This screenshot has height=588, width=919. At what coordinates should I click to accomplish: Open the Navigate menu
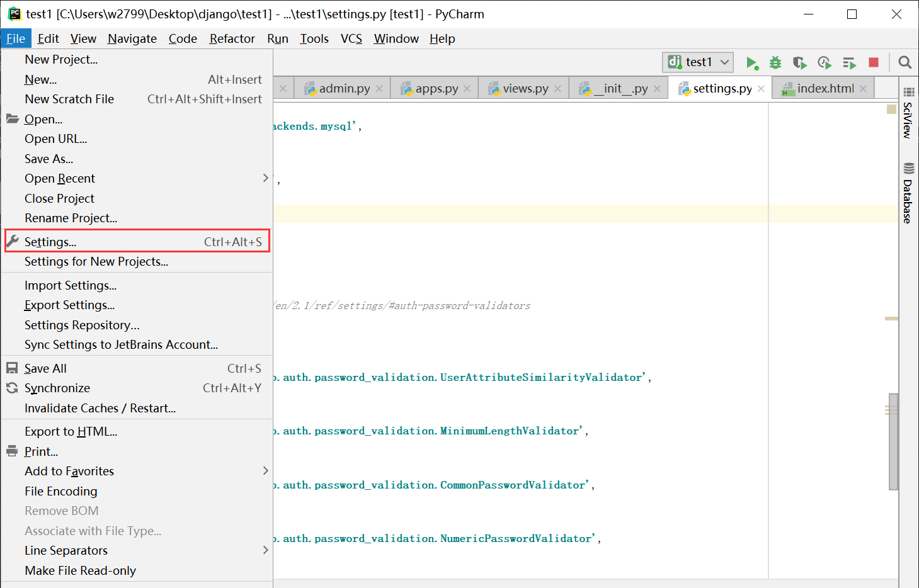[132, 38]
